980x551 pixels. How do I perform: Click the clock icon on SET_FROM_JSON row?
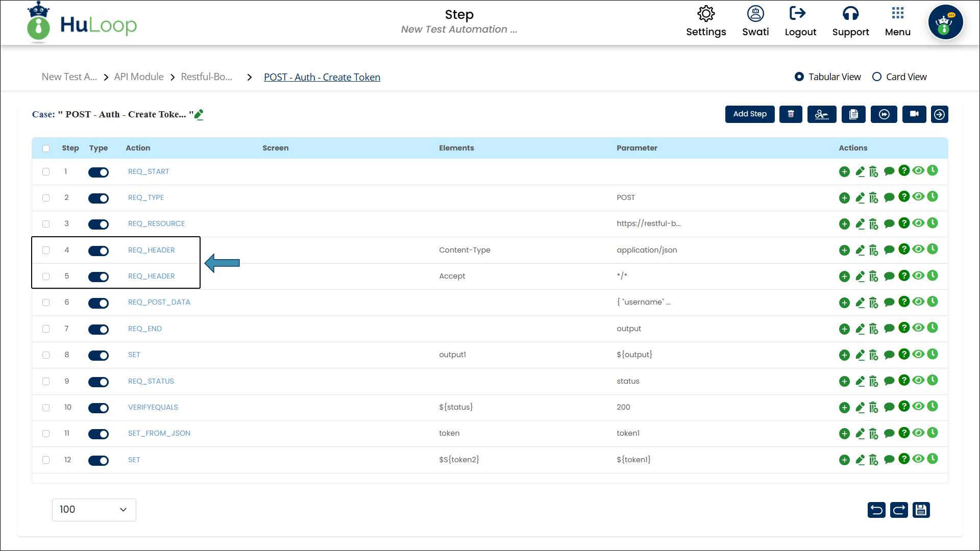click(x=933, y=433)
